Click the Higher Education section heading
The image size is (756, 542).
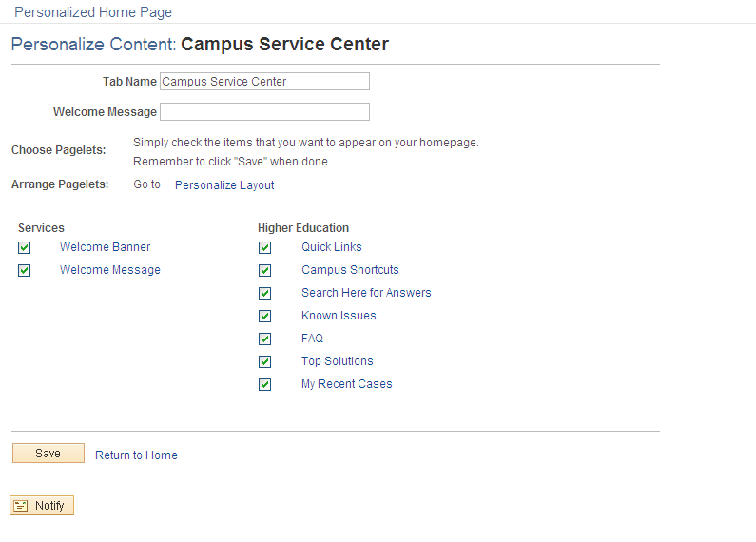click(x=303, y=227)
